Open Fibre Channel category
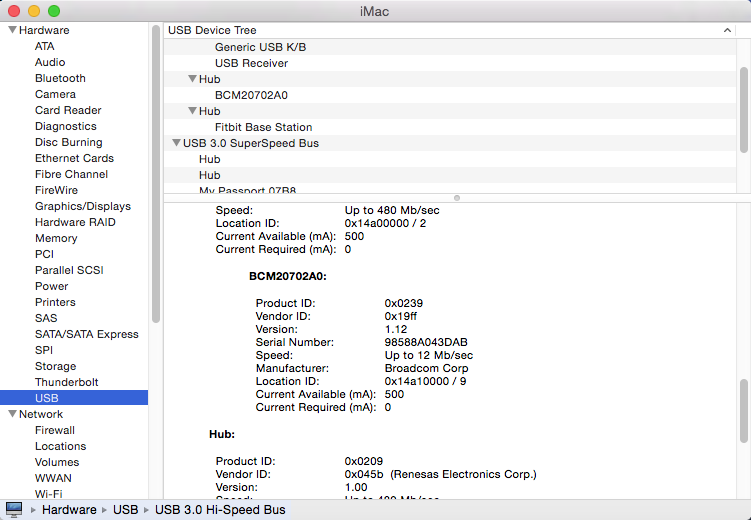The image size is (751, 520). (x=71, y=174)
